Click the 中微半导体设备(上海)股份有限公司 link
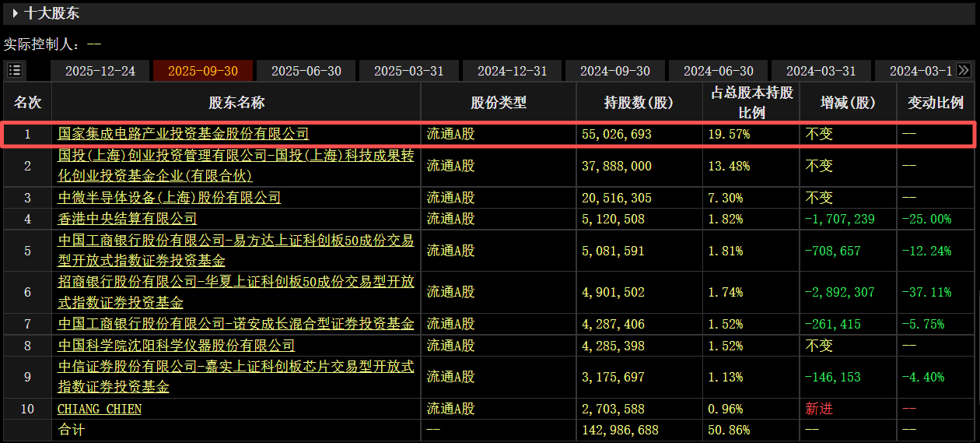The height and width of the screenshot is (443, 980). pyautogui.click(x=169, y=198)
